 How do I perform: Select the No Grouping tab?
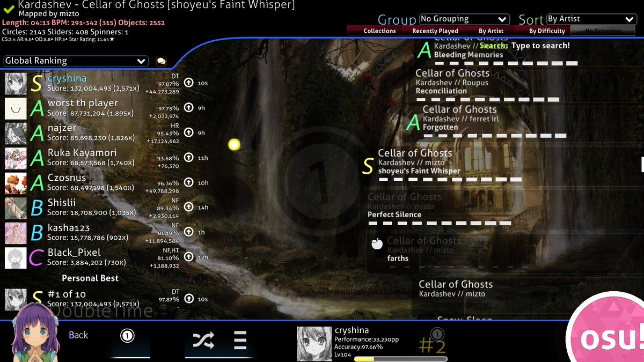point(603,31)
